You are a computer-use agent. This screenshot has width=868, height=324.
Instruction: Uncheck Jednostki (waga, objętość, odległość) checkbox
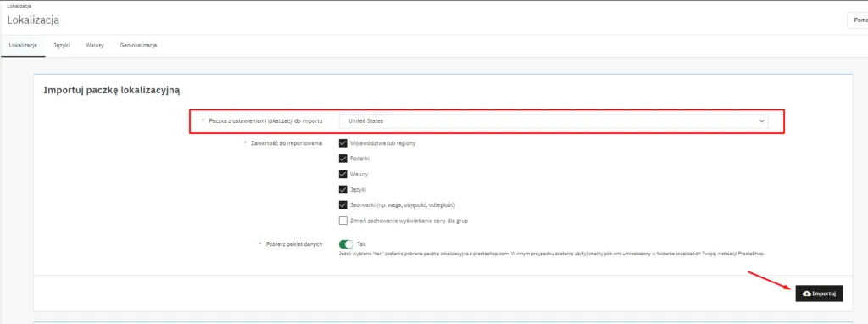pyautogui.click(x=342, y=205)
